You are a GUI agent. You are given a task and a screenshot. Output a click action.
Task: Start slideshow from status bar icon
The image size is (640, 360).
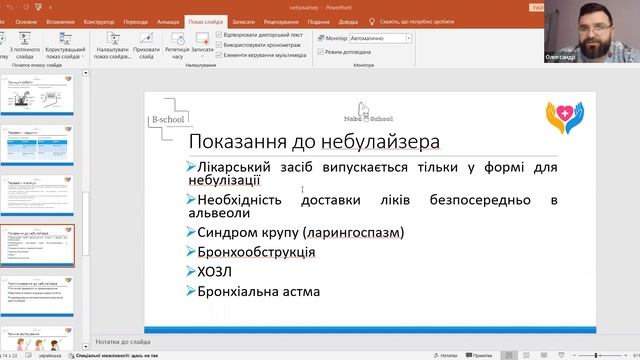click(x=561, y=356)
